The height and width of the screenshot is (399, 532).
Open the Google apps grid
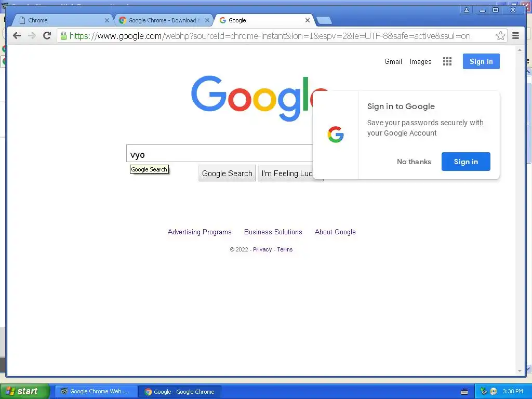(447, 61)
